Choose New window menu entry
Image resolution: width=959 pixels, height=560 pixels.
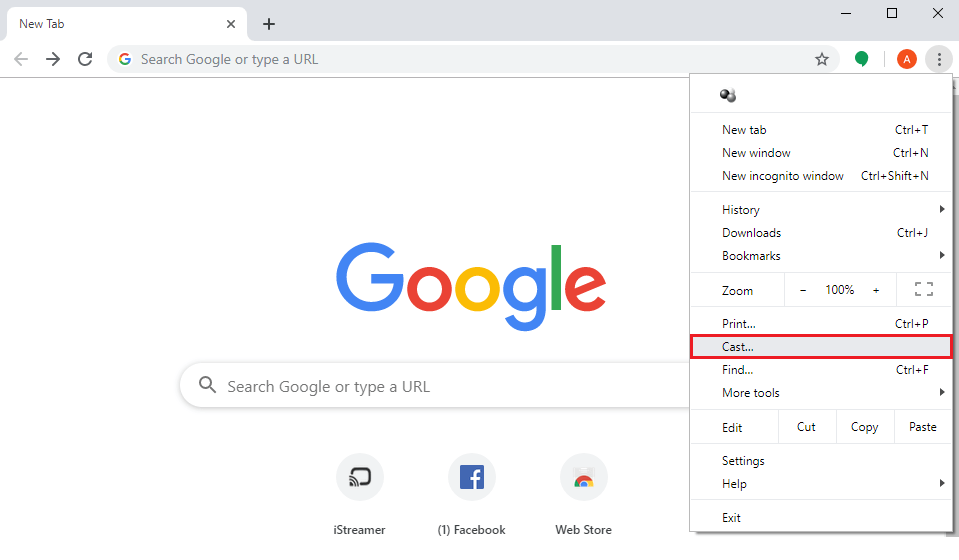[x=821, y=153]
